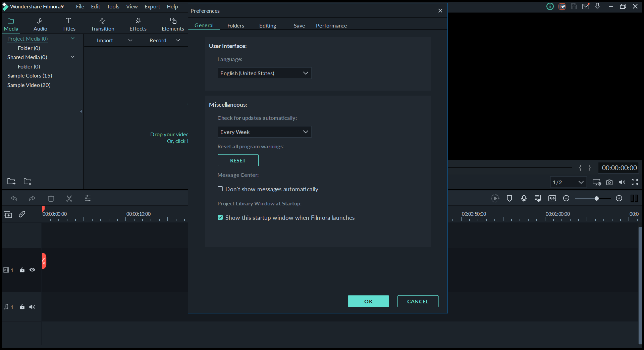Image resolution: width=644 pixels, height=350 pixels.
Task: Click the Add Track icon
Action: coord(8,214)
